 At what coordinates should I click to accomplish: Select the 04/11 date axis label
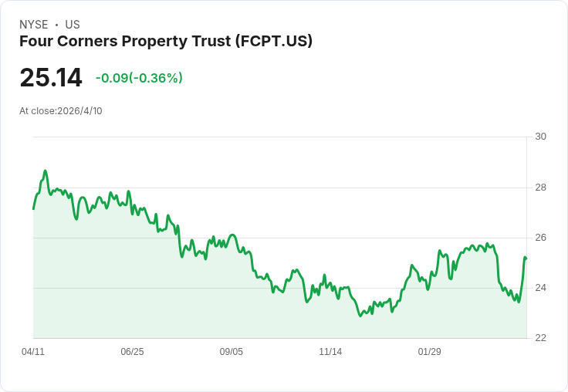[x=33, y=352]
